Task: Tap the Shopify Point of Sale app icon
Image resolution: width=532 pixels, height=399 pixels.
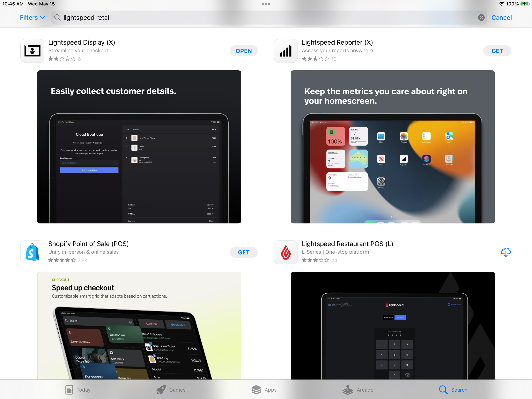Action: (32, 252)
